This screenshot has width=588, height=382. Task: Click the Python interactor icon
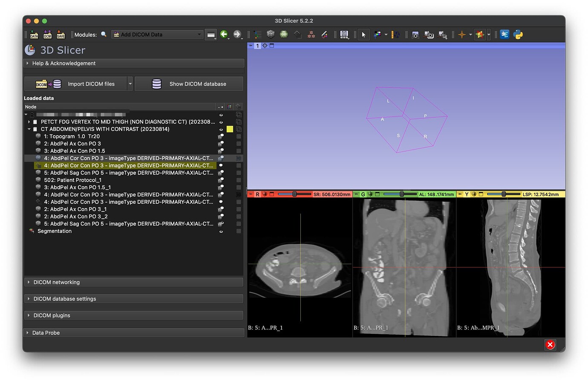pos(518,35)
